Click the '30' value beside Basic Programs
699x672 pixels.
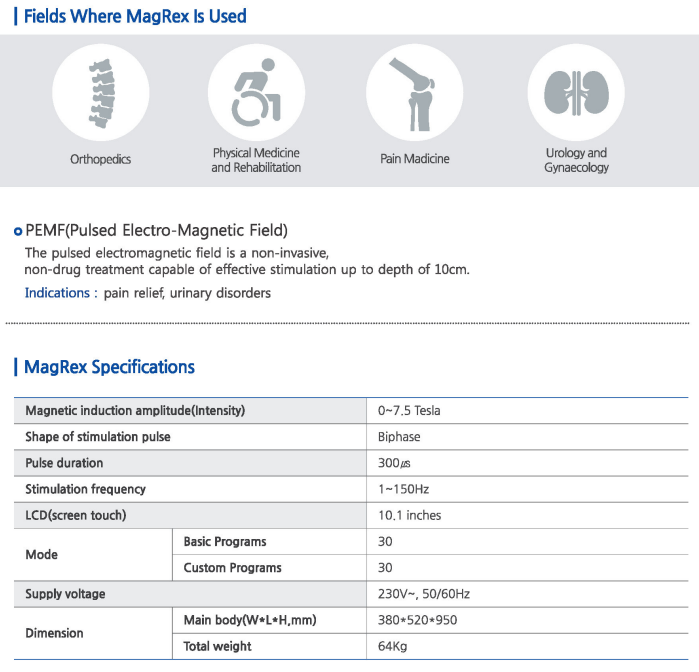pyautogui.click(x=385, y=542)
